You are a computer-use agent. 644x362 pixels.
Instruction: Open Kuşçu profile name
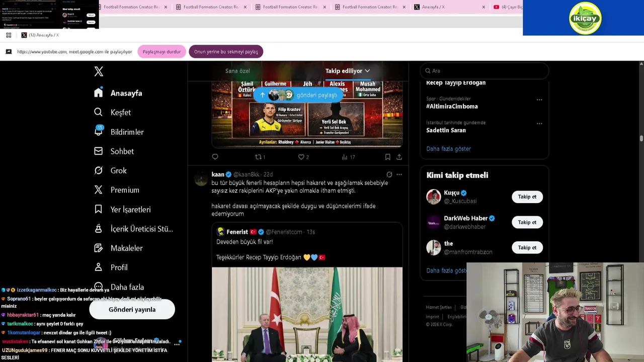451,193
